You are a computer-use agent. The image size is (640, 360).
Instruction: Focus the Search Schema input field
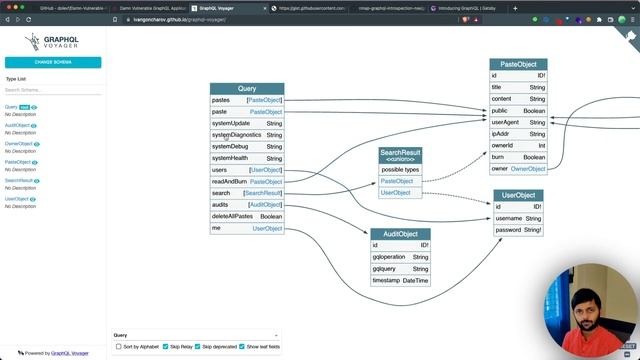53,90
